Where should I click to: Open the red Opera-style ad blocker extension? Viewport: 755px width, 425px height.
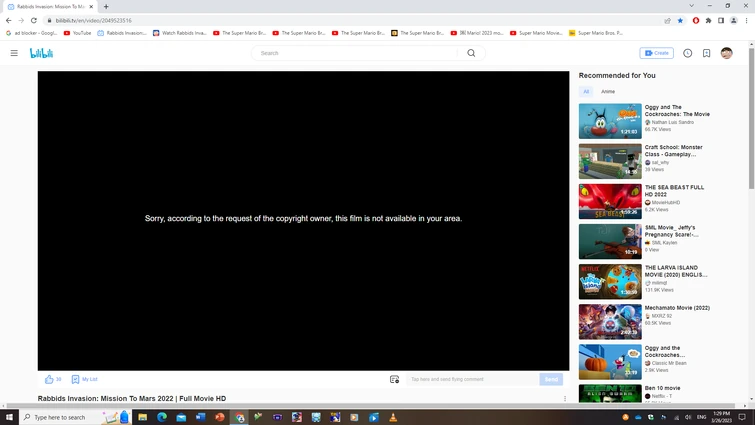(x=696, y=21)
